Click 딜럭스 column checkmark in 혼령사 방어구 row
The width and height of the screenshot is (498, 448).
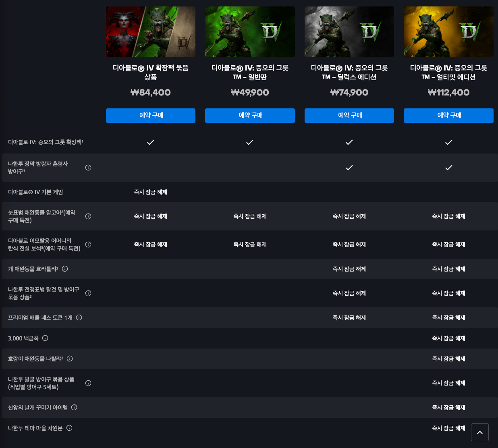click(349, 168)
